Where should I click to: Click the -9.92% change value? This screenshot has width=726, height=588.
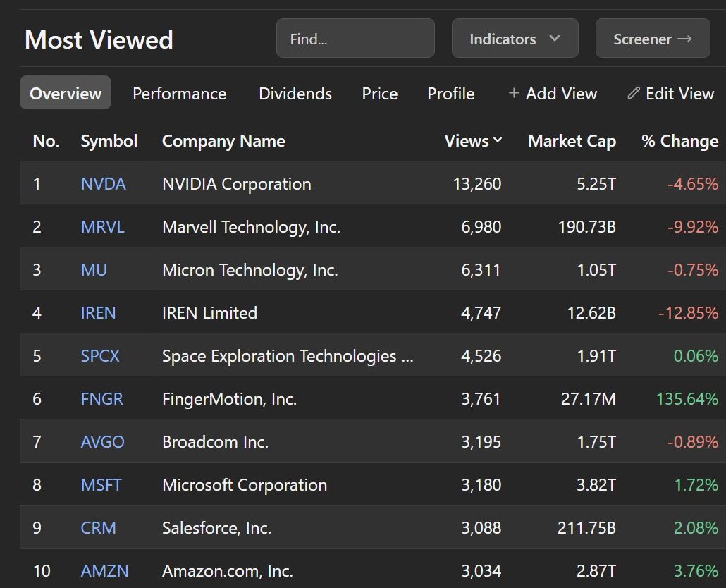693,227
